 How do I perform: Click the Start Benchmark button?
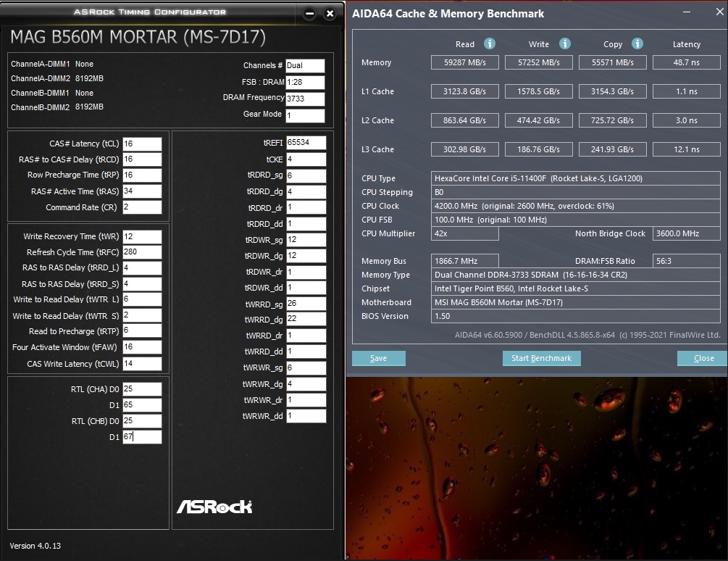(541, 358)
